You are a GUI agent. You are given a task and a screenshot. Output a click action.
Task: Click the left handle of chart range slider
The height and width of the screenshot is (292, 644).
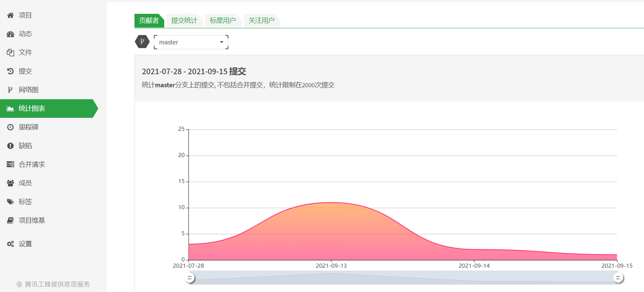[190, 278]
